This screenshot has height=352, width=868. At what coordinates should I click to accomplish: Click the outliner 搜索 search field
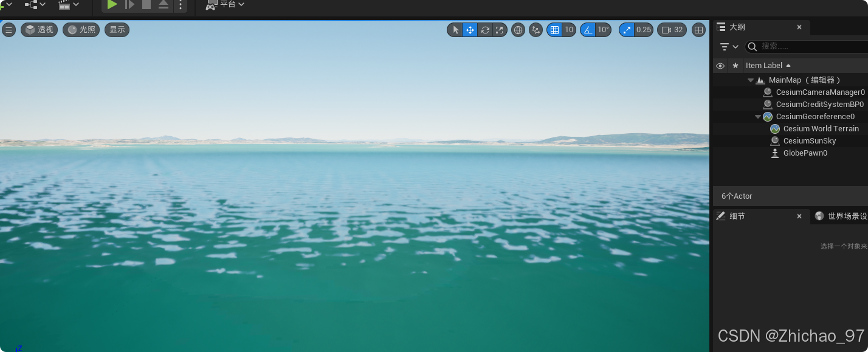tap(807, 46)
